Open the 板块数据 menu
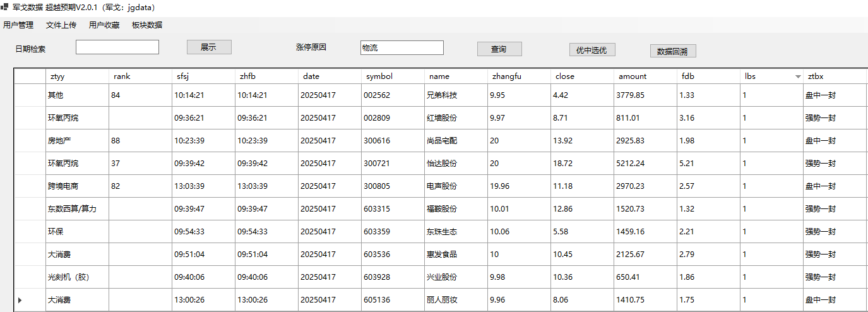 pyautogui.click(x=147, y=25)
